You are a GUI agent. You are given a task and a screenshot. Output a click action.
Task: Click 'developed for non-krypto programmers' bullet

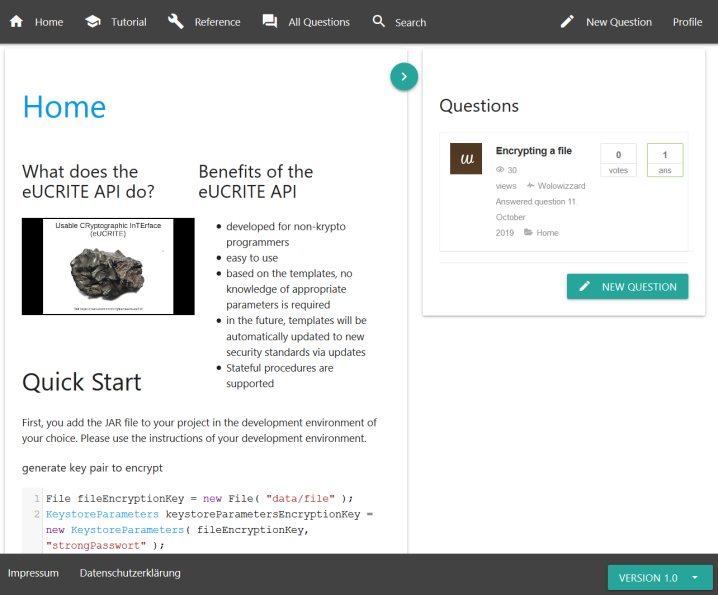pos(286,234)
